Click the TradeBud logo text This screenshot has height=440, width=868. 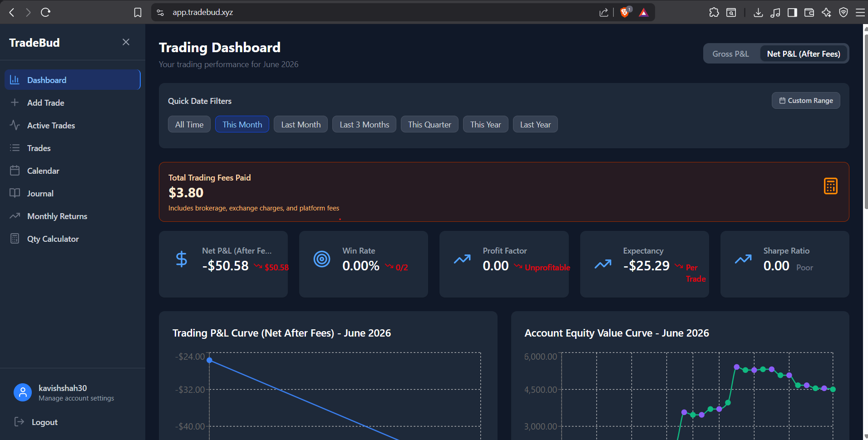click(x=35, y=43)
